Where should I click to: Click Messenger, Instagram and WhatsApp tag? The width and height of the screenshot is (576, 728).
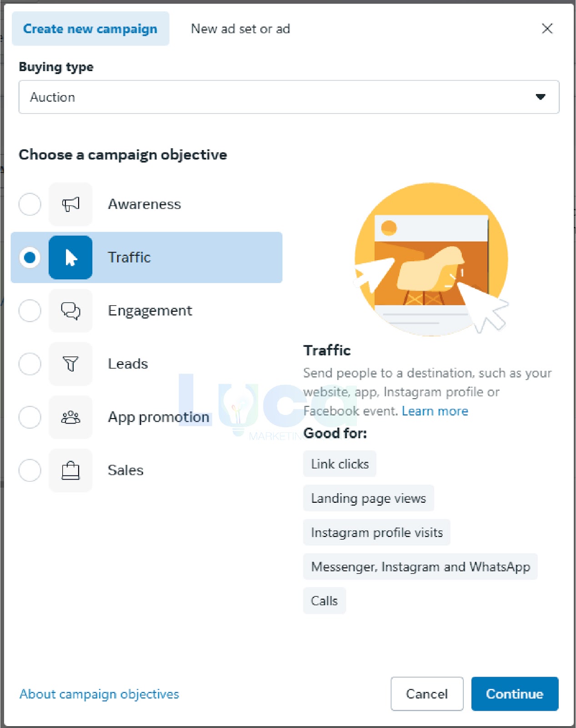(x=421, y=566)
